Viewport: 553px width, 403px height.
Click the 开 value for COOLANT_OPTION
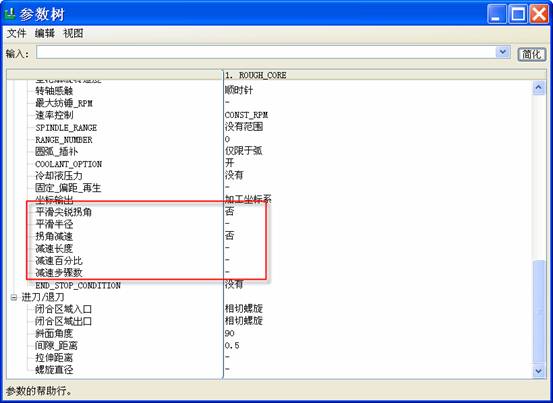pos(230,163)
